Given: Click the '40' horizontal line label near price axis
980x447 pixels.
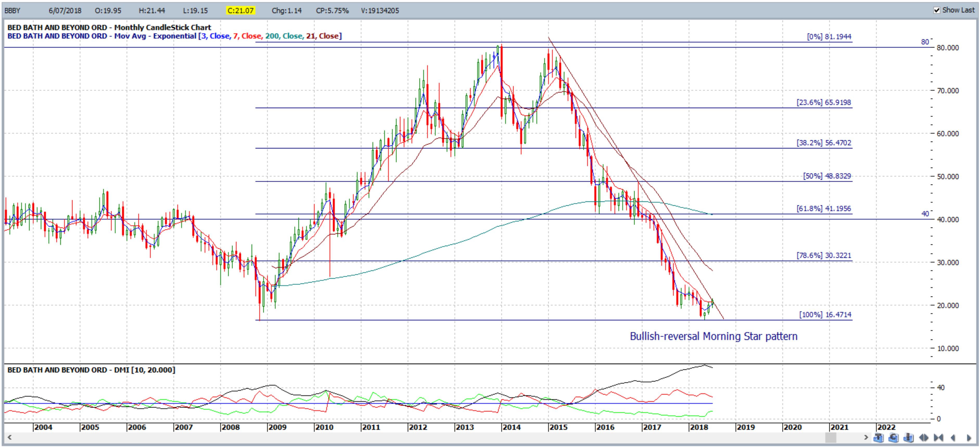Looking at the screenshot, I should (925, 213).
